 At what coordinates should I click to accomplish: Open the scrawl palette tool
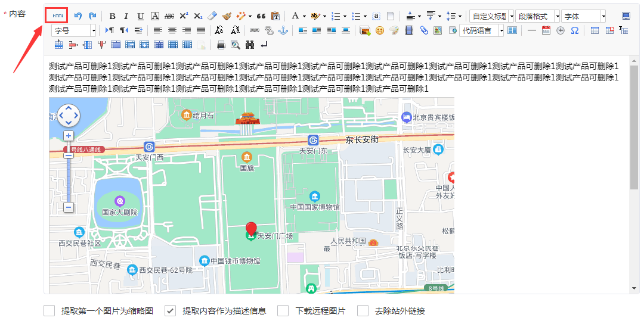click(394, 30)
